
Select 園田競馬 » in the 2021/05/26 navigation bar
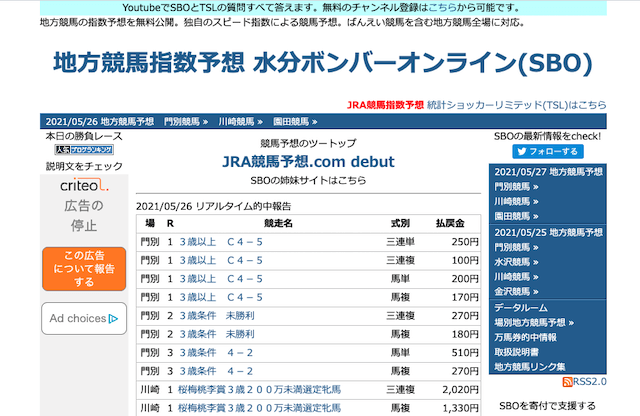pyautogui.click(x=295, y=122)
